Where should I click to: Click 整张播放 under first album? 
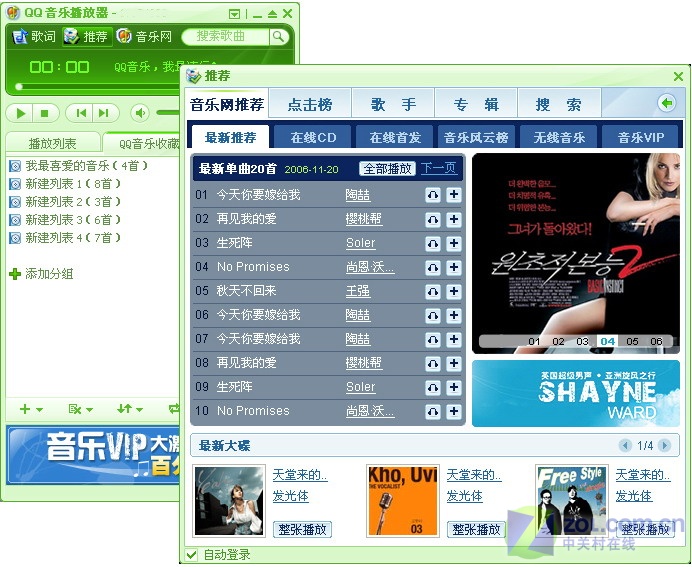(302, 529)
